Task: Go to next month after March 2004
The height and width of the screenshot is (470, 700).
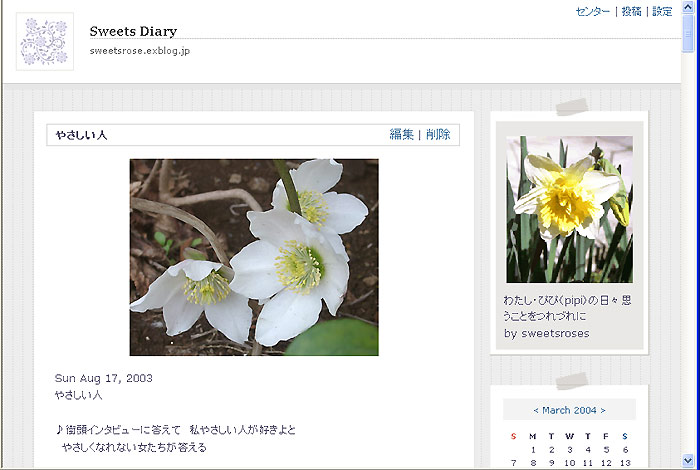Action: pyautogui.click(x=603, y=410)
